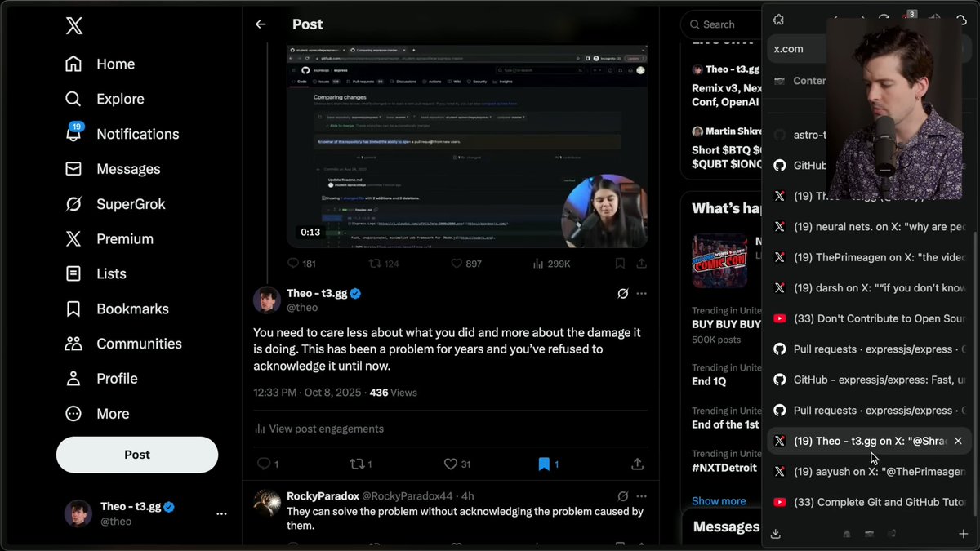Open options for RockyParadox's reply
Viewport: 980px width, 551px height.
641,495
